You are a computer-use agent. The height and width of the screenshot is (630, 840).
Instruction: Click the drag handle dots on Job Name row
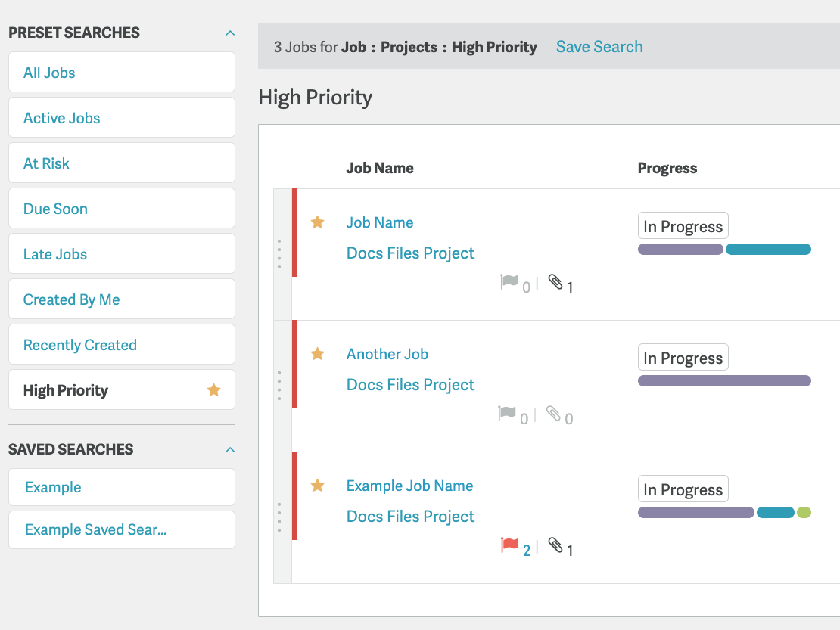coord(280,254)
